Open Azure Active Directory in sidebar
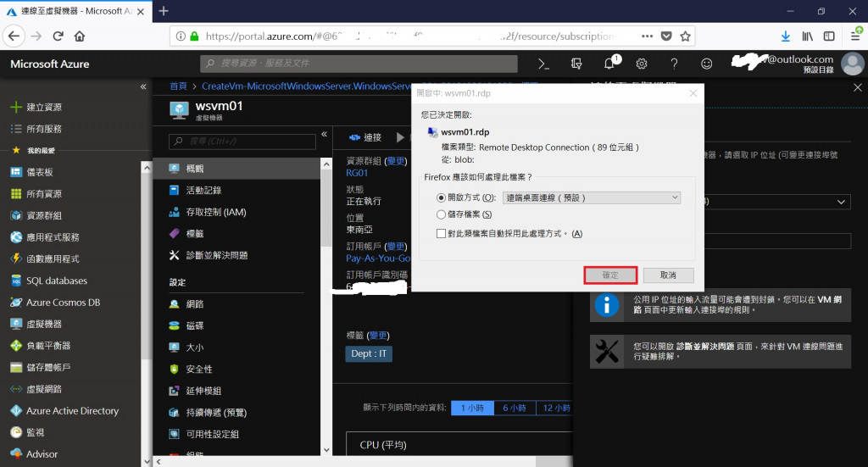This screenshot has height=467, width=868. [75, 410]
